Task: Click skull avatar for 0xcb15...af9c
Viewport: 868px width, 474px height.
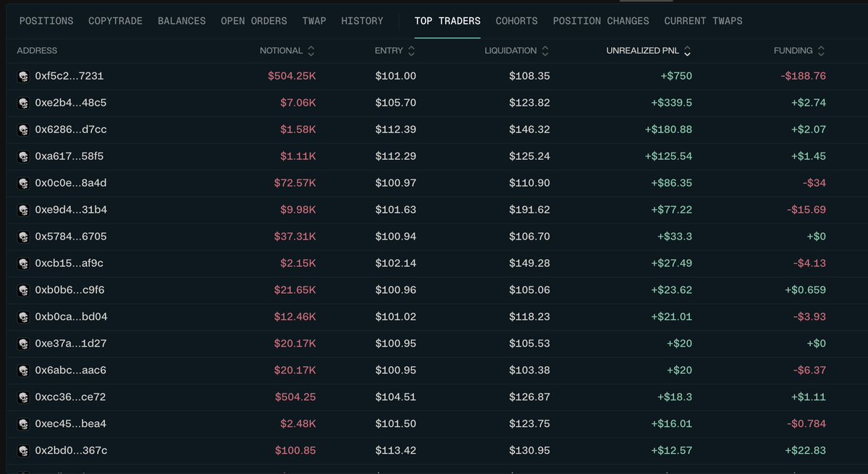Action: [x=23, y=263]
